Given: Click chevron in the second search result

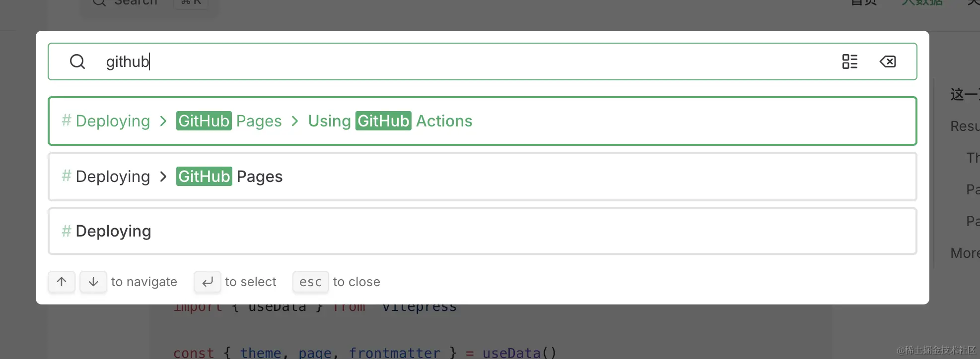Looking at the screenshot, I should click(x=163, y=177).
